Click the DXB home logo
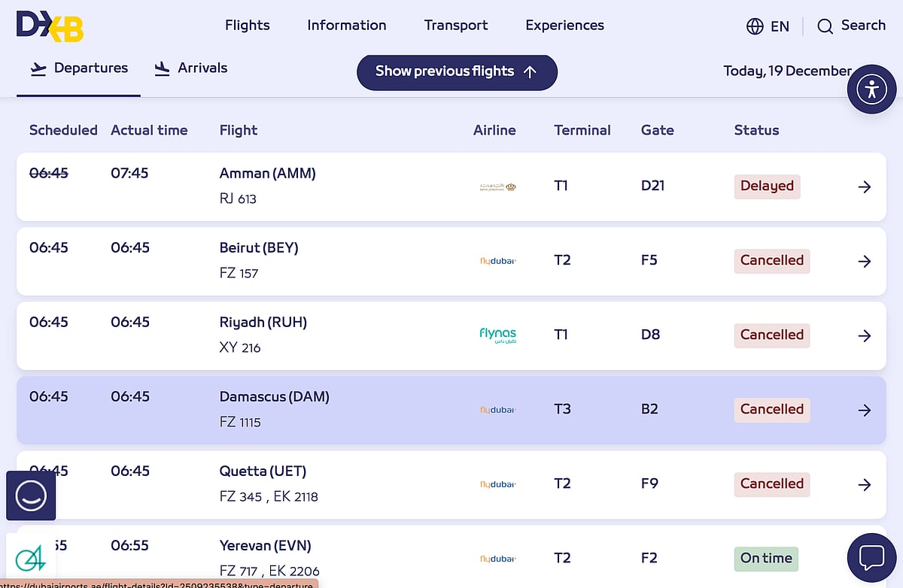Image resolution: width=903 pixels, height=588 pixels. (50, 25)
